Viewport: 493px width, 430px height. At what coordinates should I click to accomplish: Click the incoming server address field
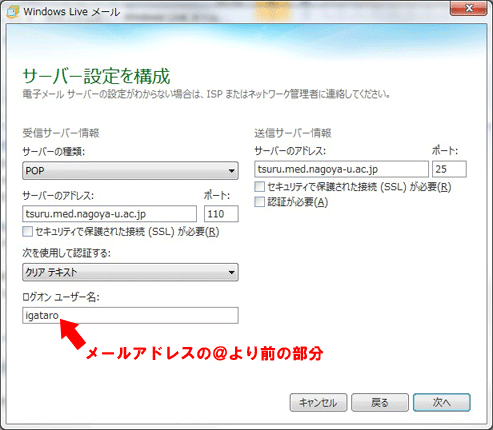click(110, 214)
